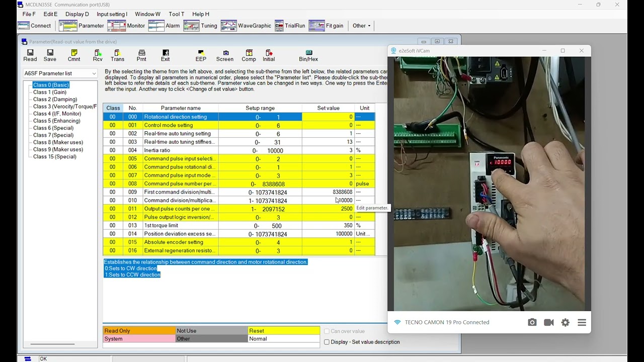The image size is (644, 362).
Task: Open the Edit menu
Action: coord(50,14)
